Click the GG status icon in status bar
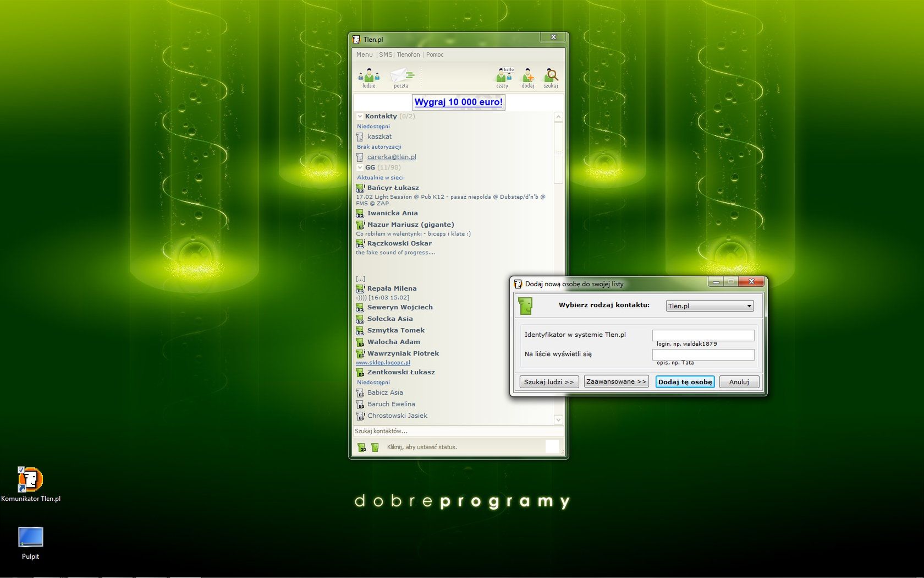 pos(361,448)
